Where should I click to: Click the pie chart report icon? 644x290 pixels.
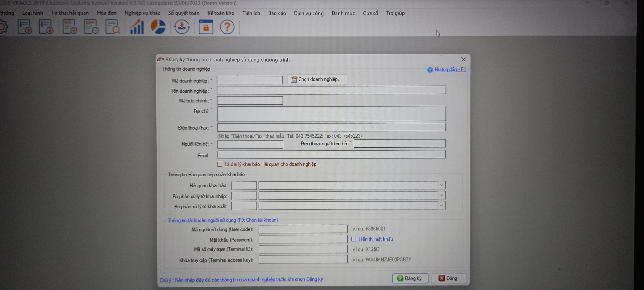coord(158,27)
